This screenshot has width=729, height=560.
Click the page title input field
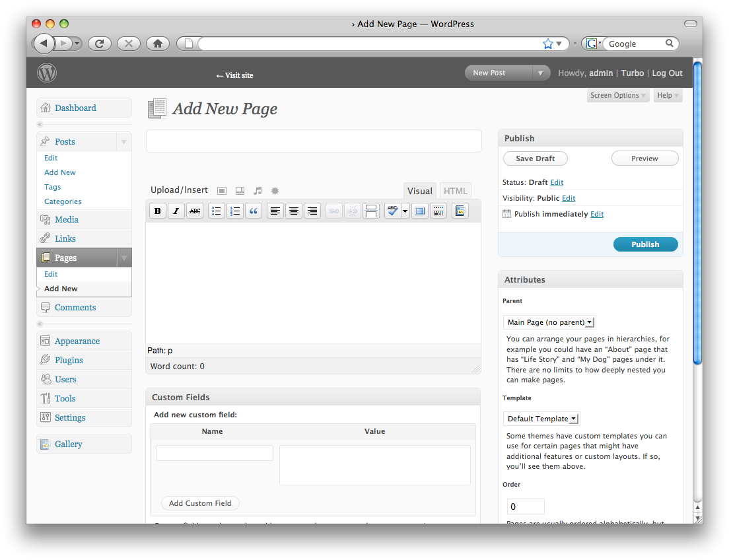pos(314,141)
